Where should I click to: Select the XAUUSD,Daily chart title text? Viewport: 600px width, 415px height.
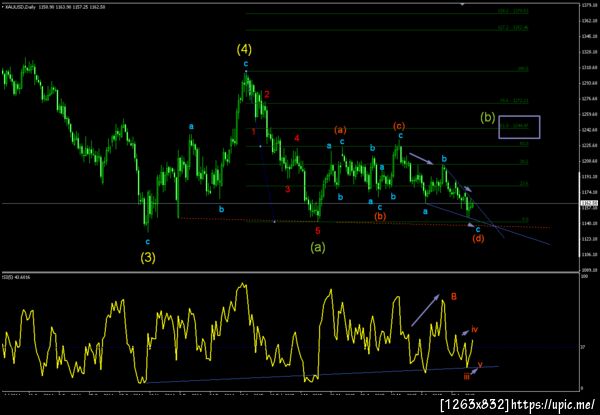click(x=20, y=7)
